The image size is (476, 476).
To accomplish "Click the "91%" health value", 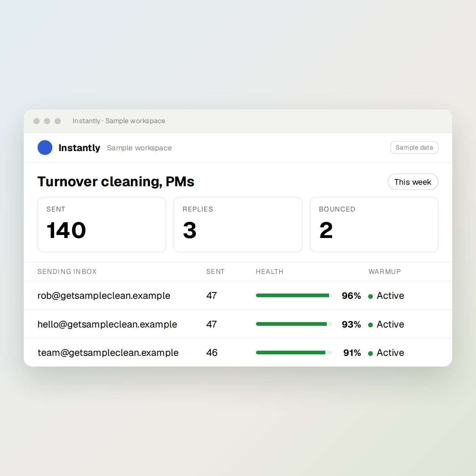I will pos(352,353).
